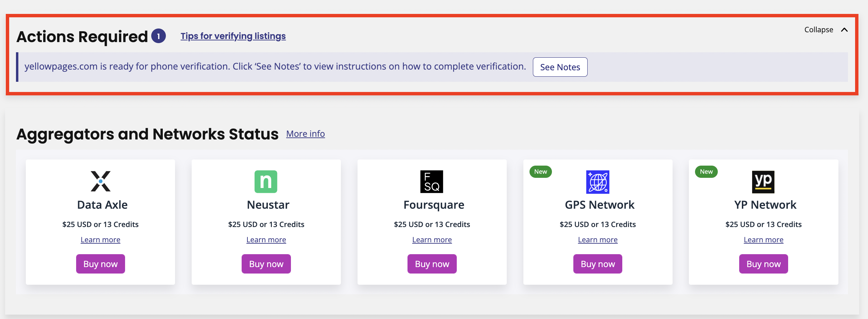Click the Data Axle logo icon
Image resolution: width=868 pixels, height=319 pixels.
[101, 181]
